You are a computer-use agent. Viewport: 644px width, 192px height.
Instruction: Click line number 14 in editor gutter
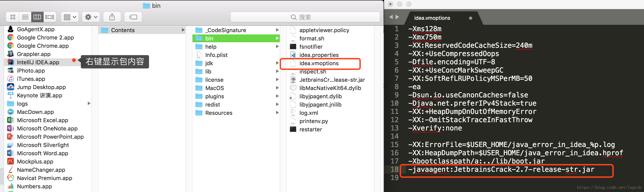[395, 136]
